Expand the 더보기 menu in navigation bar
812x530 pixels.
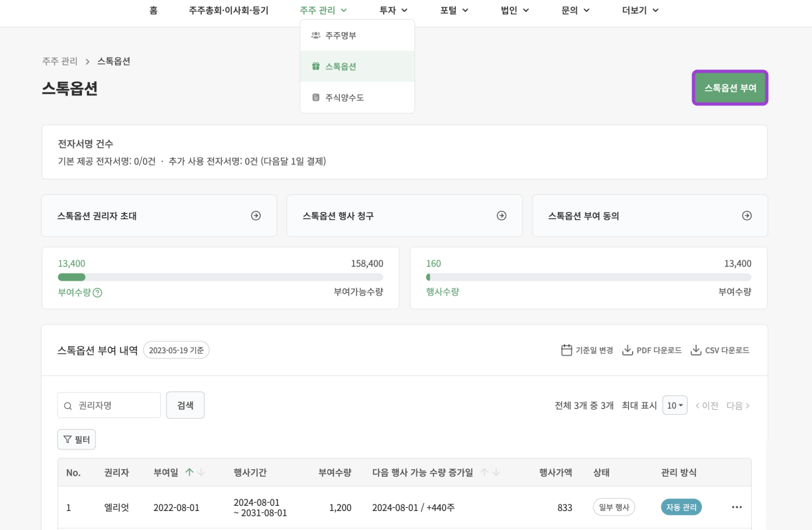click(640, 10)
